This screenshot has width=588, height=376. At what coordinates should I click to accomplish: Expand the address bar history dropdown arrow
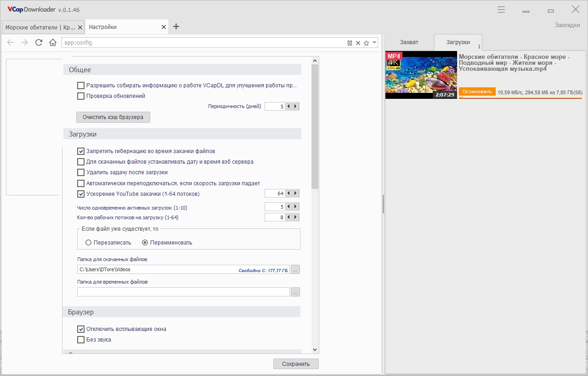(374, 42)
